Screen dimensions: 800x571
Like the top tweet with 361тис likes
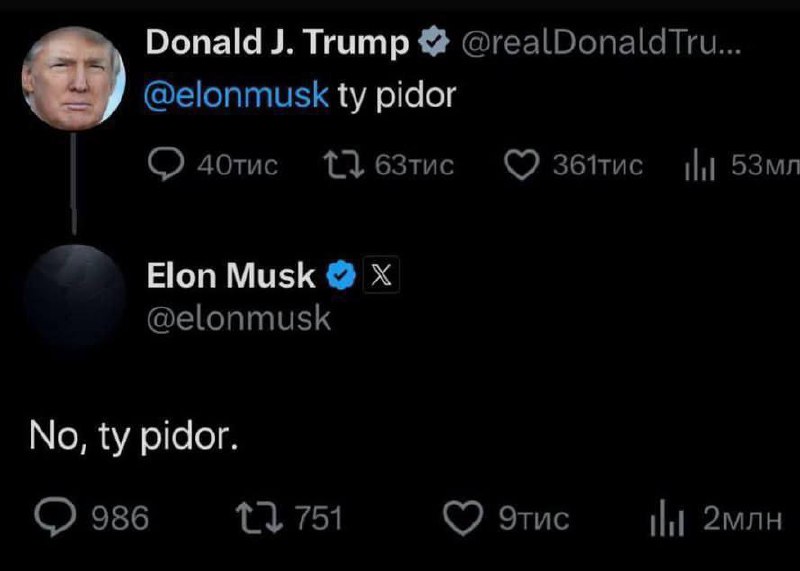[x=520, y=165]
